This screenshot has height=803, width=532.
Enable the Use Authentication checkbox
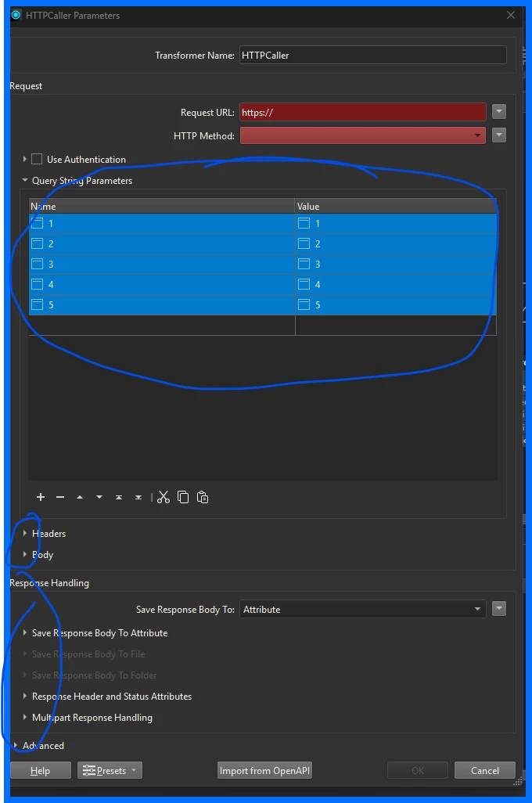point(37,159)
